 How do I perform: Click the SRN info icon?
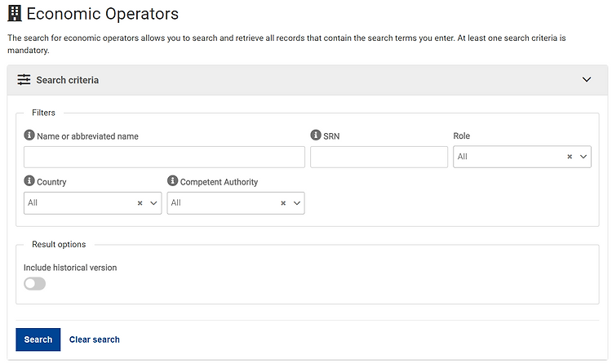315,135
